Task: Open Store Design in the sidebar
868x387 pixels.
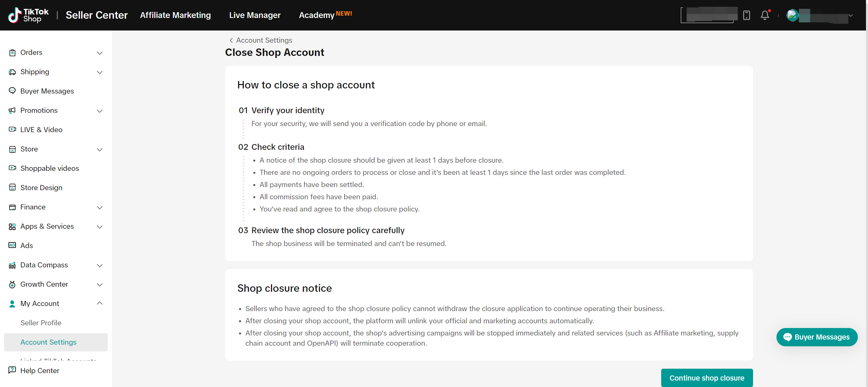Action: (x=41, y=187)
